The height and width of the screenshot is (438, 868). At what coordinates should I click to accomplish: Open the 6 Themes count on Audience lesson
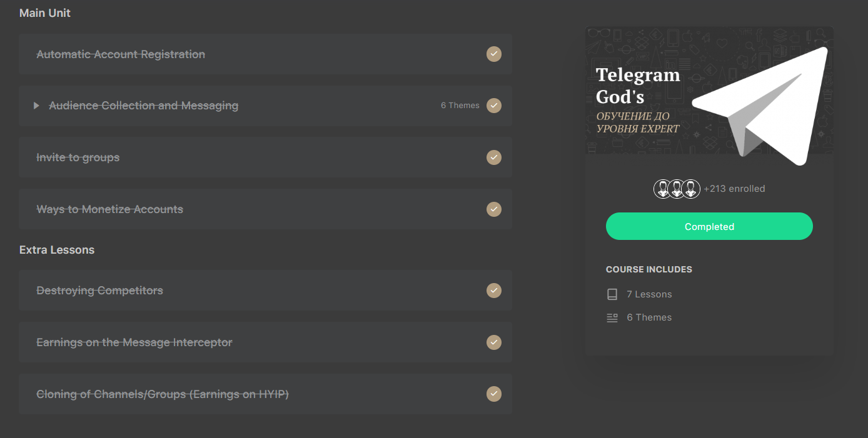pos(460,106)
